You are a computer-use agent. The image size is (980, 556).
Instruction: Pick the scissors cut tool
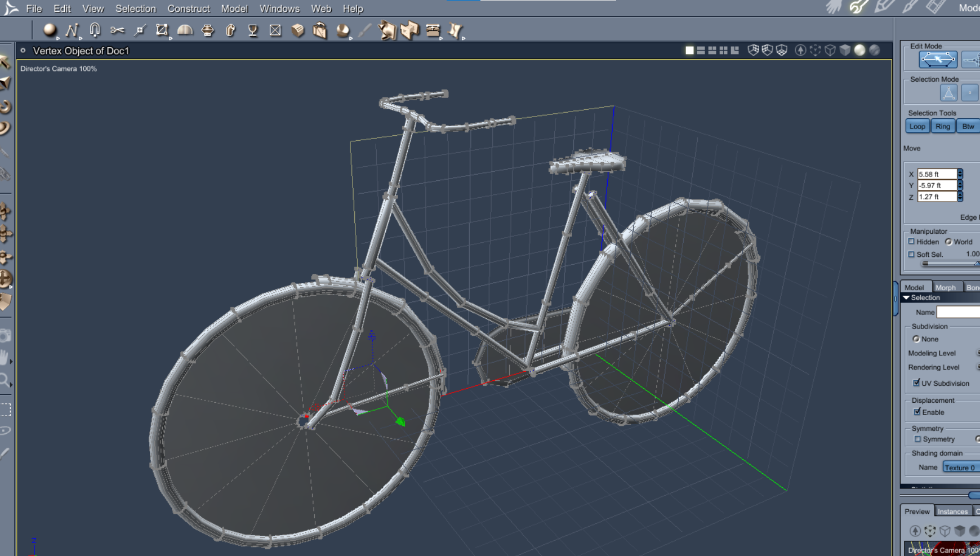click(117, 30)
